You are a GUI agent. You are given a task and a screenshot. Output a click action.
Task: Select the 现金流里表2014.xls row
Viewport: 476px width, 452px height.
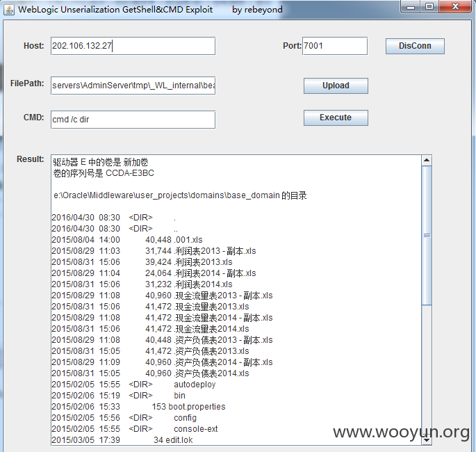(150, 329)
